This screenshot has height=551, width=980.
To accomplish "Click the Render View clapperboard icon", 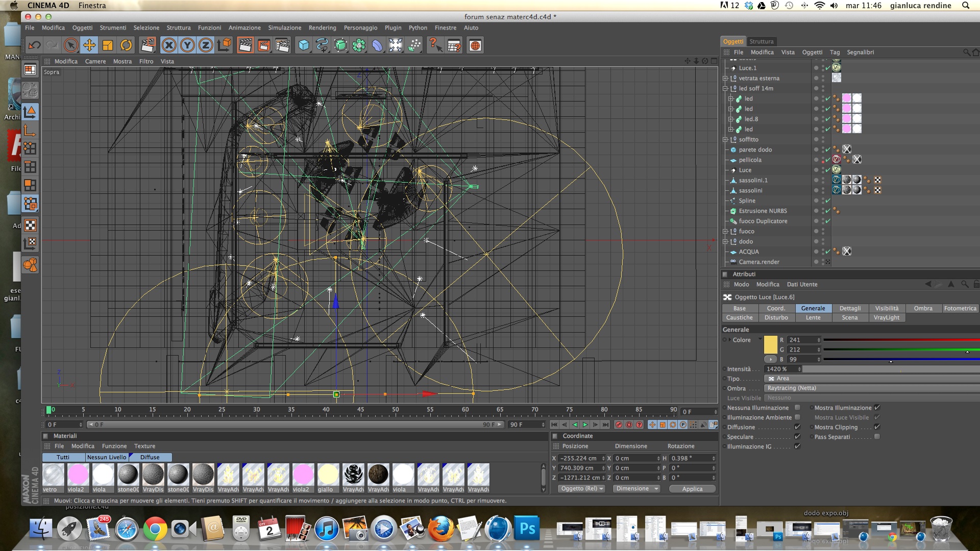I will tap(245, 45).
